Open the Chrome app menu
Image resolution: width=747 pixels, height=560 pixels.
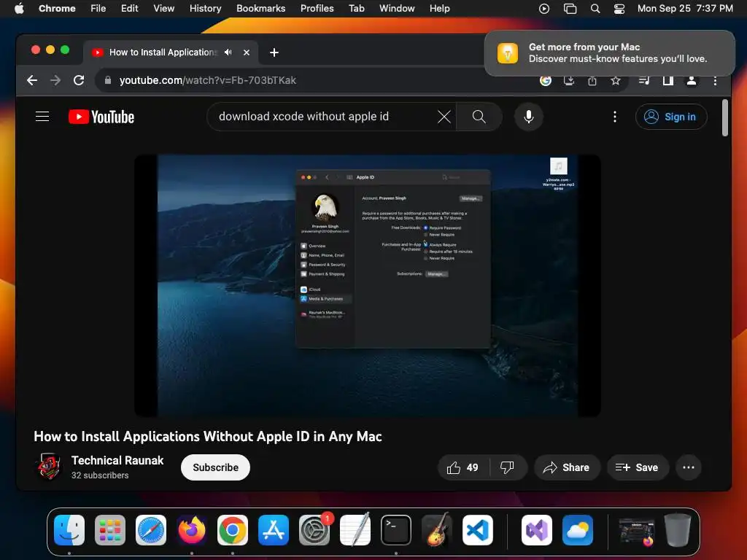tap(57, 9)
